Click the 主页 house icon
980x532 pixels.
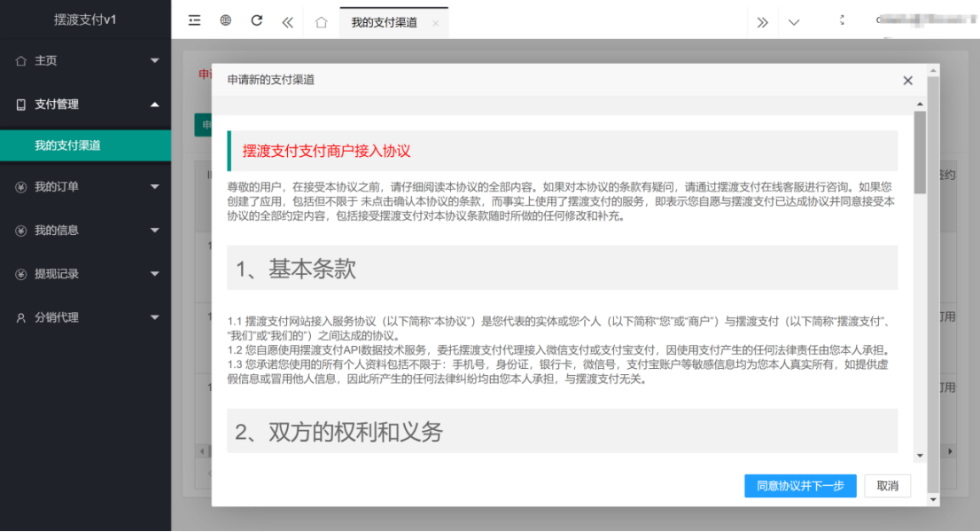(x=20, y=60)
